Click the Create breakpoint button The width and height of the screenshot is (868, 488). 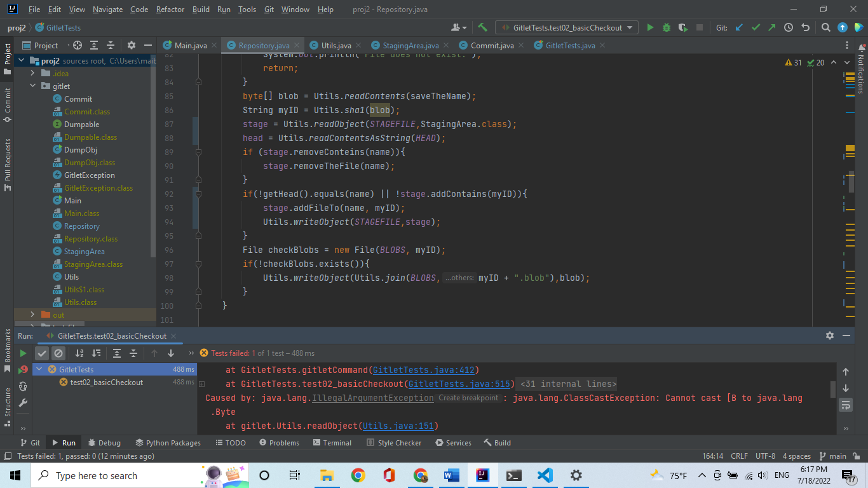[x=468, y=398]
